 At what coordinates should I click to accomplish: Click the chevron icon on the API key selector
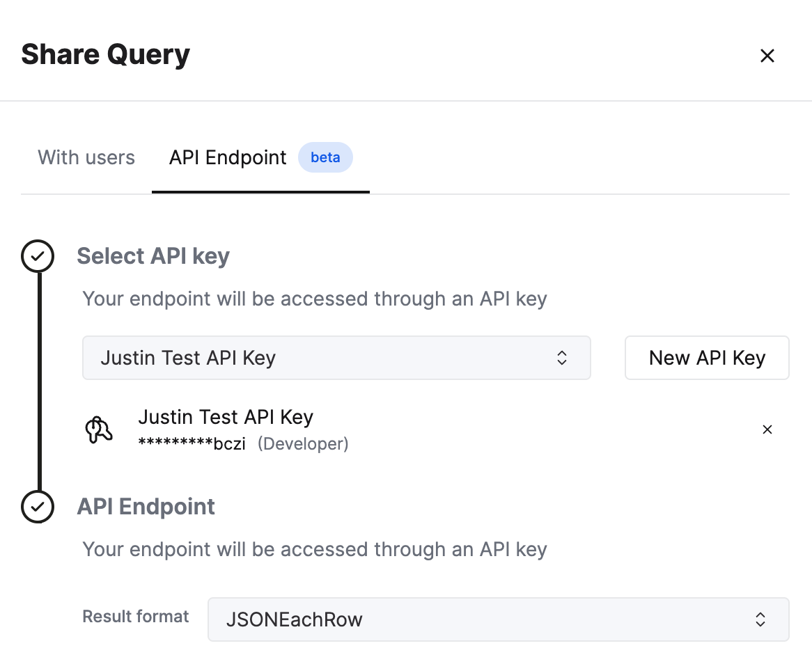[x=561, y=358]
